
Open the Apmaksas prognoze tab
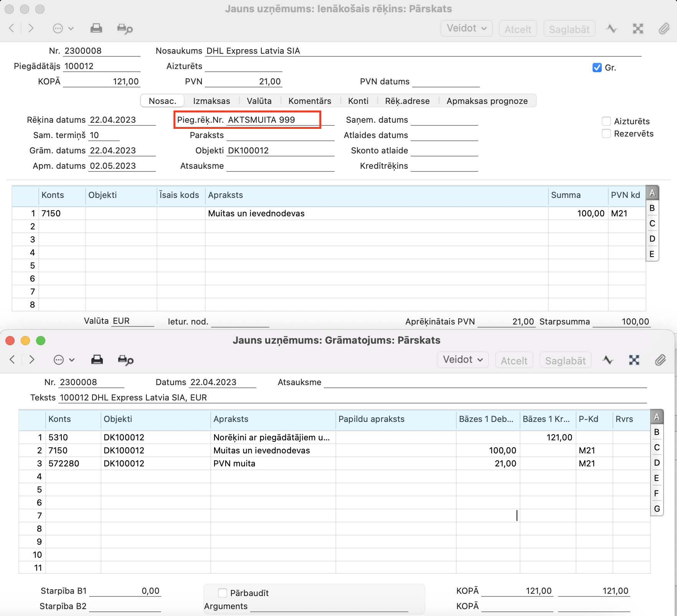point(487,101)
